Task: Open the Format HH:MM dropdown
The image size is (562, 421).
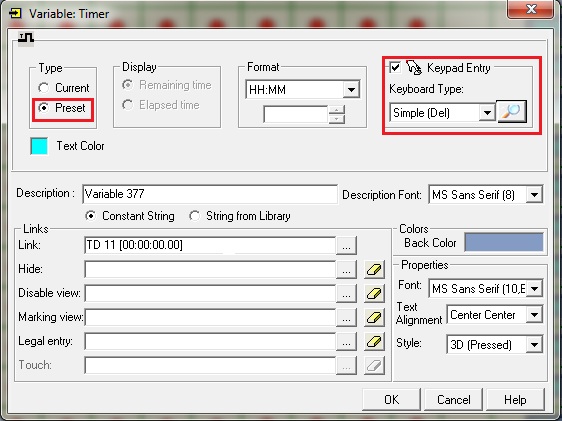Action: (351, 90)
